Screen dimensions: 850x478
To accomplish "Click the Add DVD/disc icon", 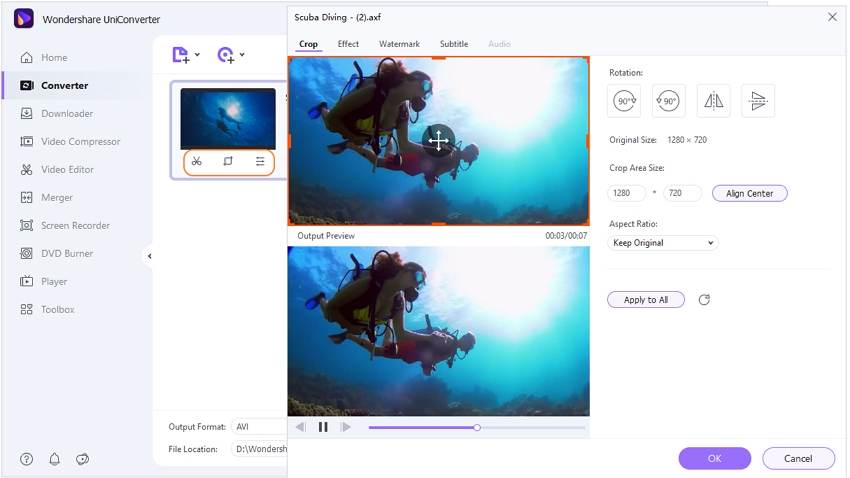I will pos(226,55).
